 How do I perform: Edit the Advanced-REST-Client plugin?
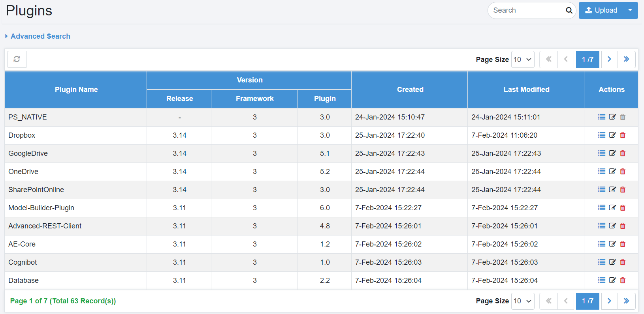(x=612, y=226)
